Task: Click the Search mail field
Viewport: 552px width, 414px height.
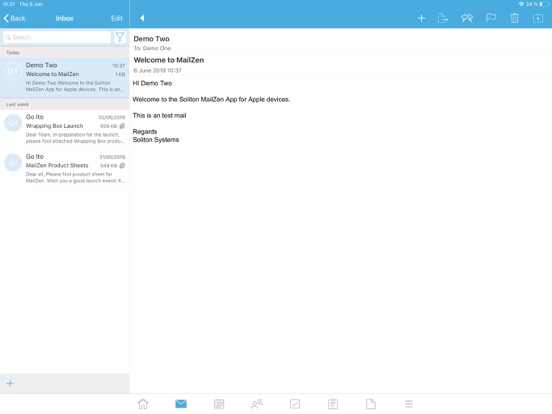Action: (57, 37)
